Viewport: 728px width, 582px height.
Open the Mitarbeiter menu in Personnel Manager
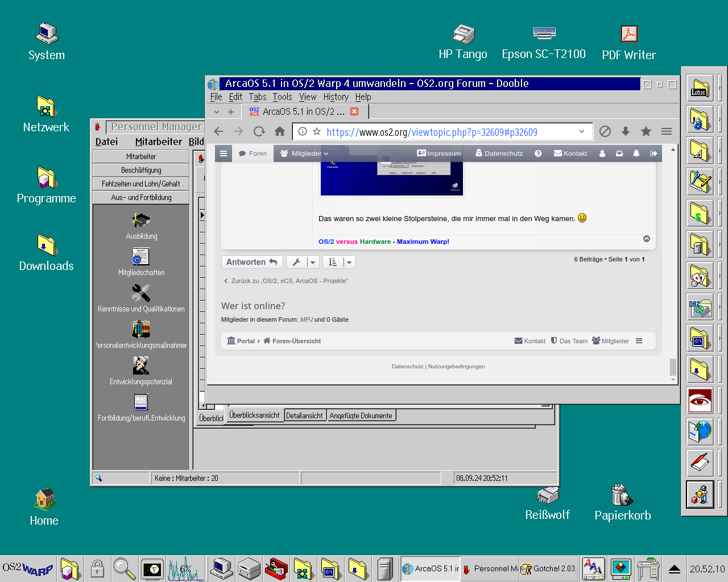[159, 142]
